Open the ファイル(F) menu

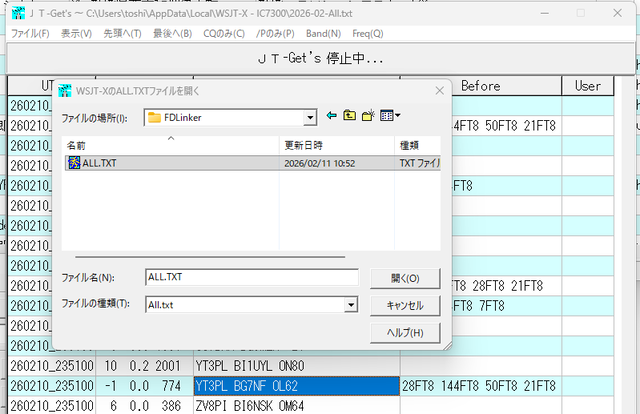pyautogui.click(x=30, y=33)
